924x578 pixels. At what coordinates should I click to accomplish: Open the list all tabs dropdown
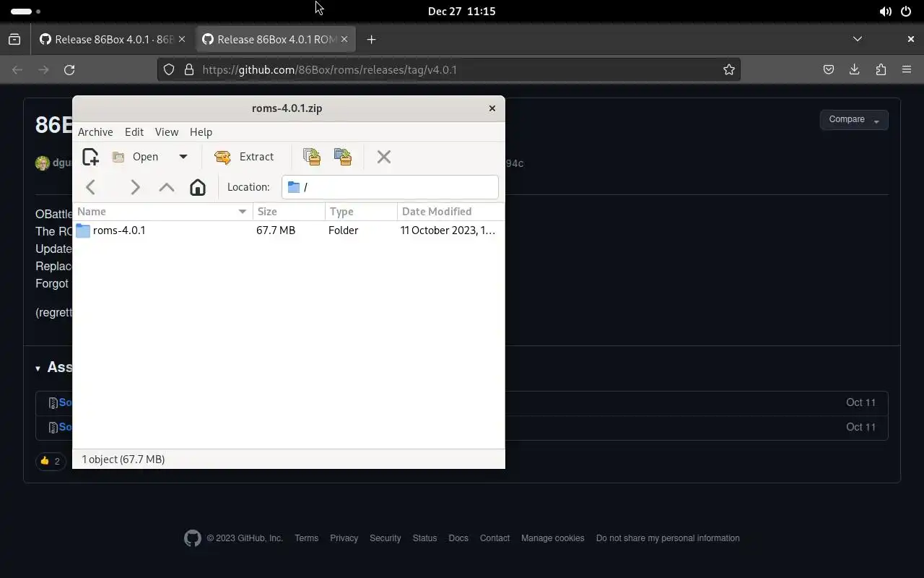point(858,39)
